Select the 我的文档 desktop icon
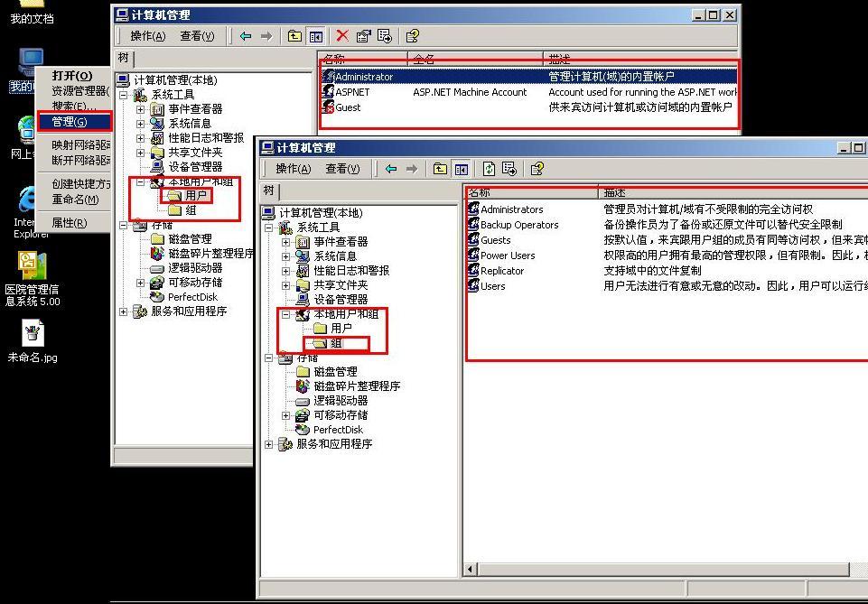 (32, 14)
